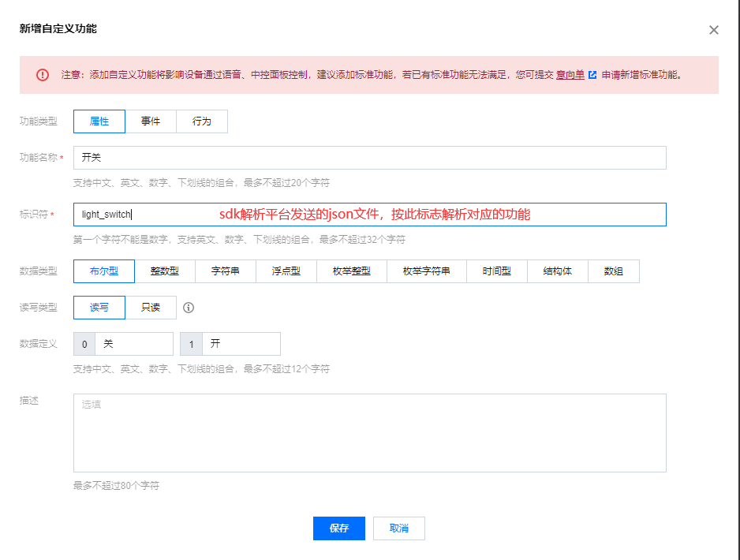Screen dimensions: 740x560
Task: Select 属性 function type
Action: pos(99,121)
